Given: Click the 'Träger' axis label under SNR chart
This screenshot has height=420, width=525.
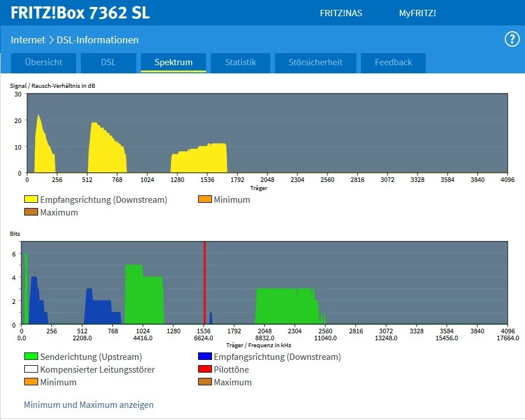Looking at the screenshot, I should pyautogui.click(x=259, y=188).
